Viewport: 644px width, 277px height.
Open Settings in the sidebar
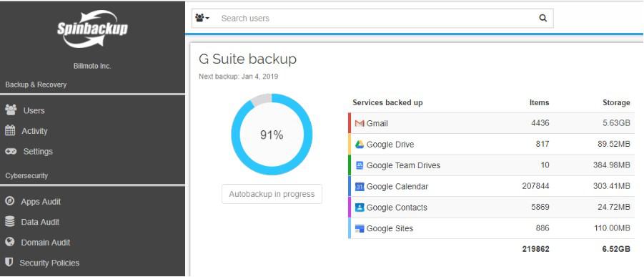click(x=38, y=151)
